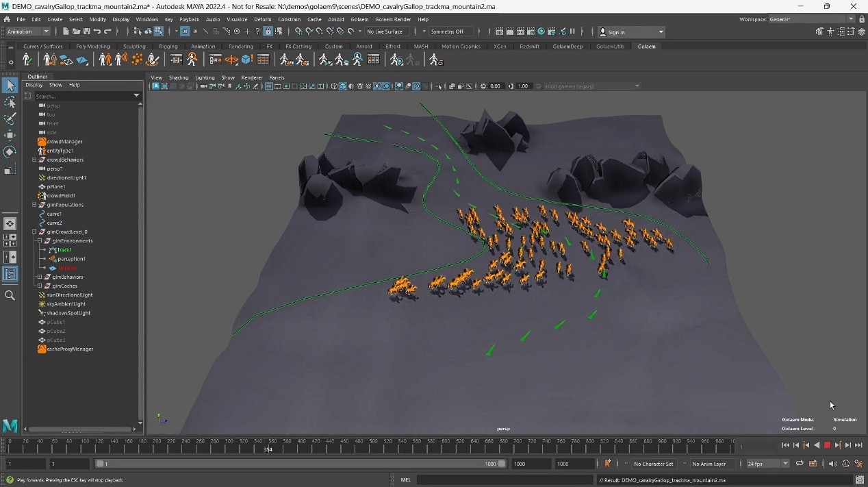This screenshot has width=868, height=487.
Task: Click the range slider bar handle
Action: pos(301,464)
